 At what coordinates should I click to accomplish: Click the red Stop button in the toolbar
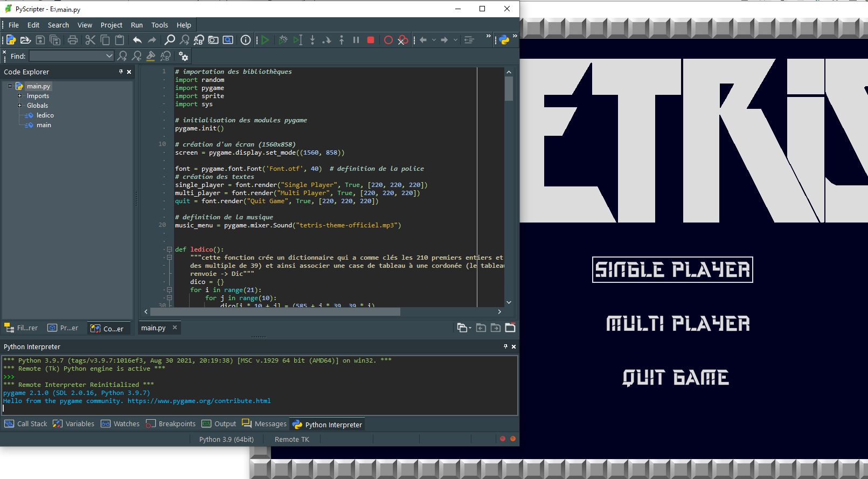point(371,40)
